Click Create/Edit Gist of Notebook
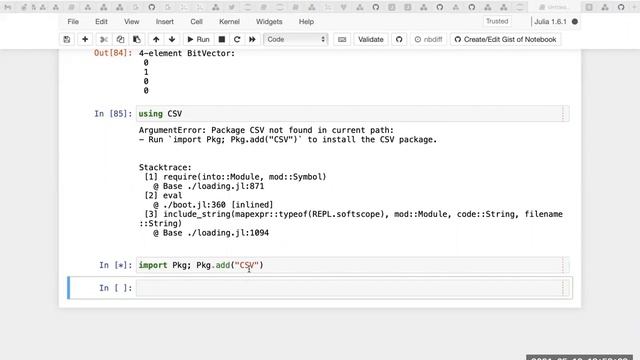 coord(505,40)
